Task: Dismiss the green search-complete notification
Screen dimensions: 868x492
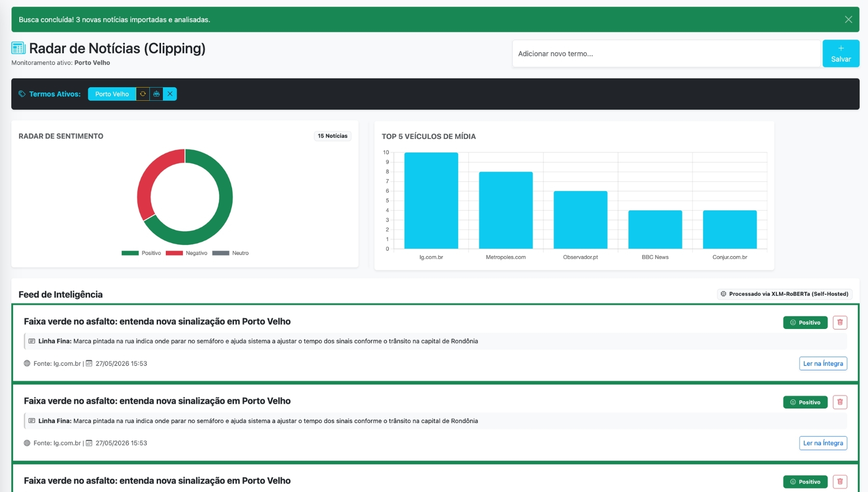Action: [x=848, y=19]
